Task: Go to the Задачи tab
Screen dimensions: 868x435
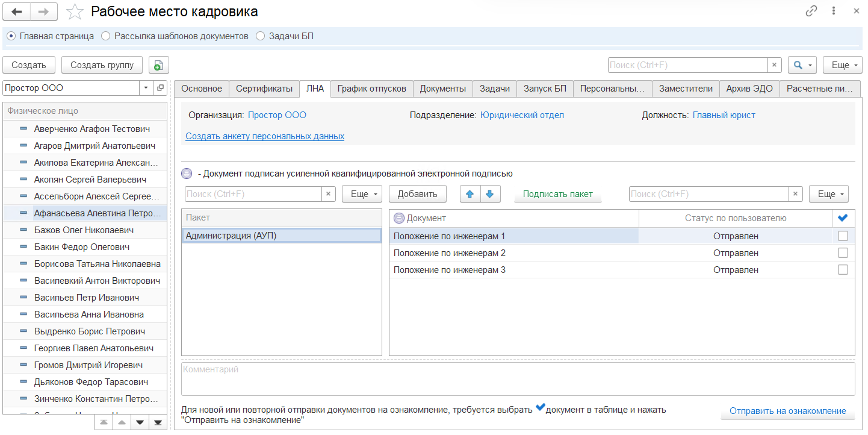Action: point(495,89)
